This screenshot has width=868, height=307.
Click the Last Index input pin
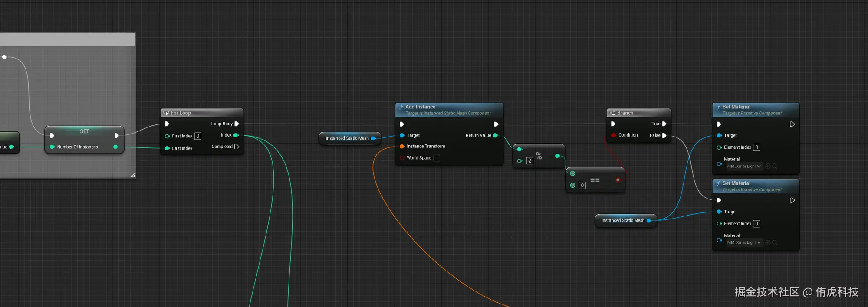click(x=167, y=148)
